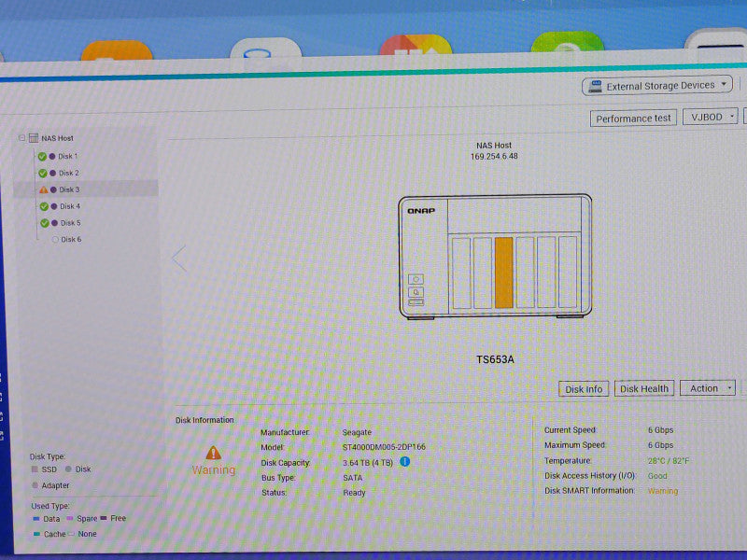This screenshot has height=560, width=747.
Task: Open multicolor red-yellow desktop app icon
Action: coord(416,45)
